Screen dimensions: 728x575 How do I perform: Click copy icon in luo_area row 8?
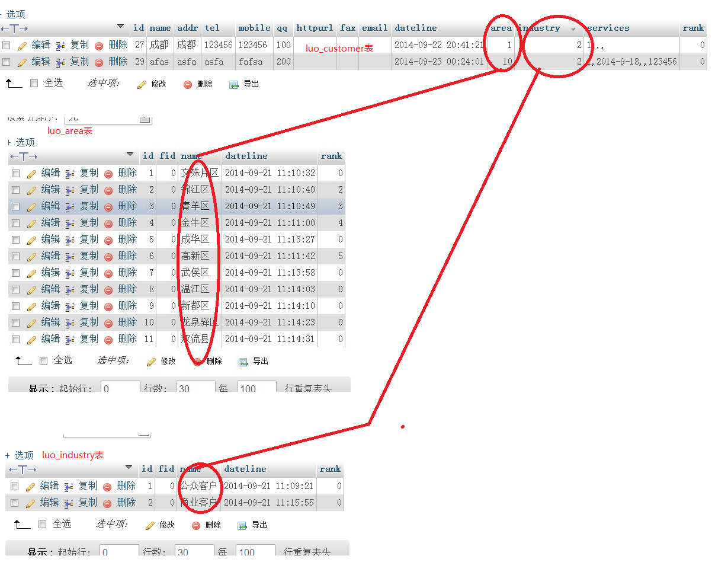tap(70, 290)
